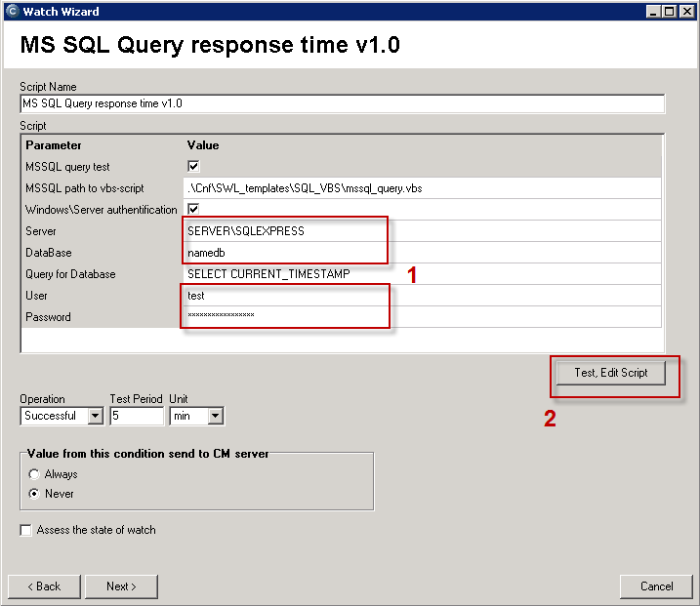Click the Test, Edit Script button
Image resolution: width=700 pixels, height=606 pixels.
[x=611, y=373]
